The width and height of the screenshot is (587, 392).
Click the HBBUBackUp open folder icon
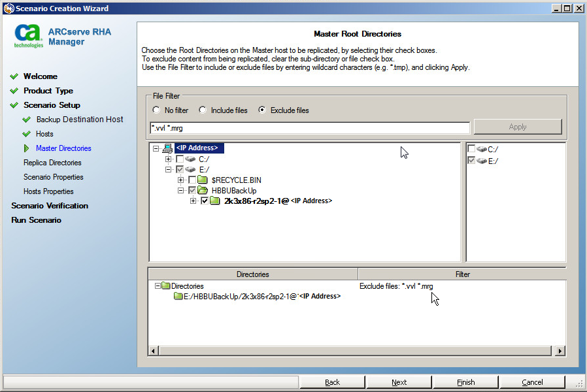click(x=203, y=191)
